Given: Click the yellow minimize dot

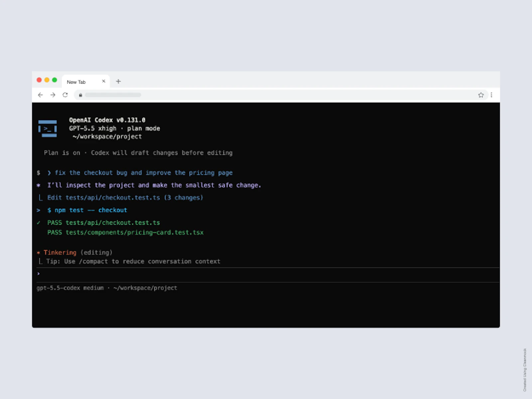Looking at the screenshot, I should (47, 80).
